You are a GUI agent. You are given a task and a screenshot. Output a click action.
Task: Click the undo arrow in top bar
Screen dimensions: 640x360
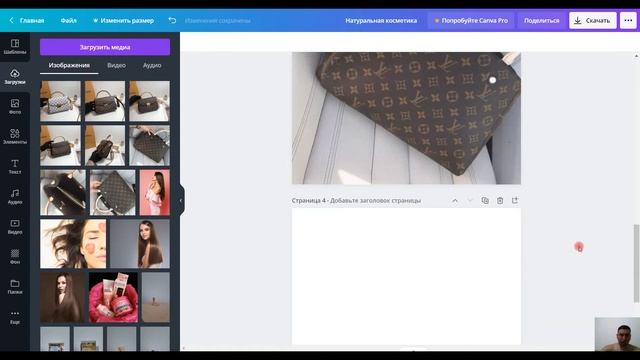click(172, 20)
